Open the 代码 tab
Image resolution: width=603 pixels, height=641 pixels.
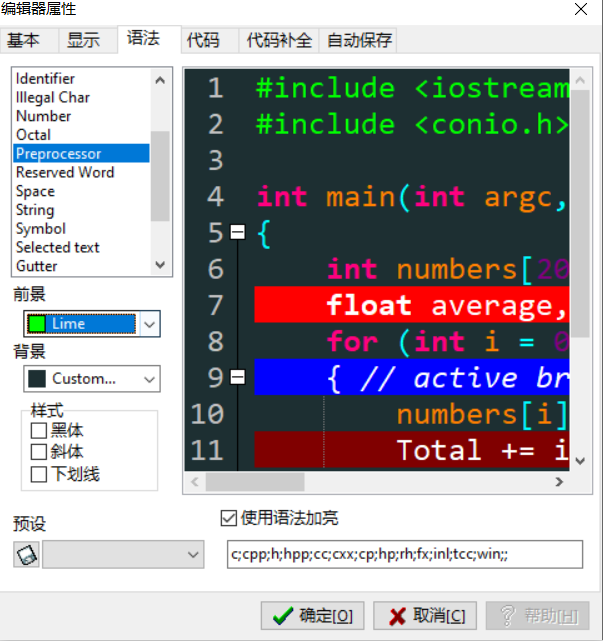point(210,40)
